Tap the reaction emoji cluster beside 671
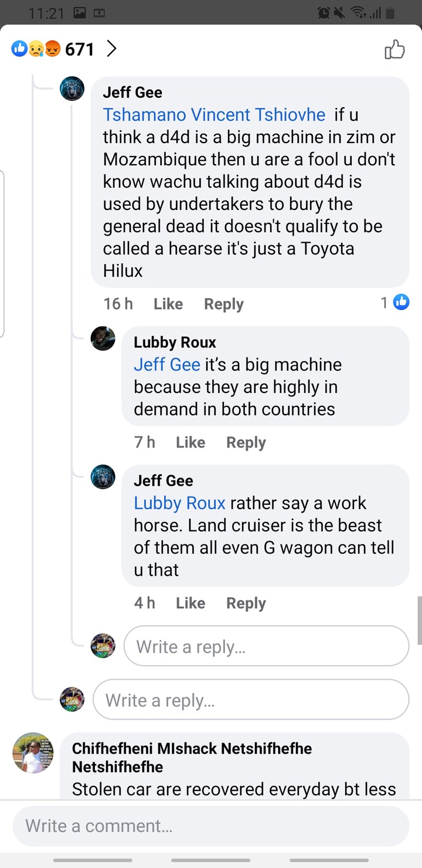This screenshot has height=868, width=422. point(36,49)
